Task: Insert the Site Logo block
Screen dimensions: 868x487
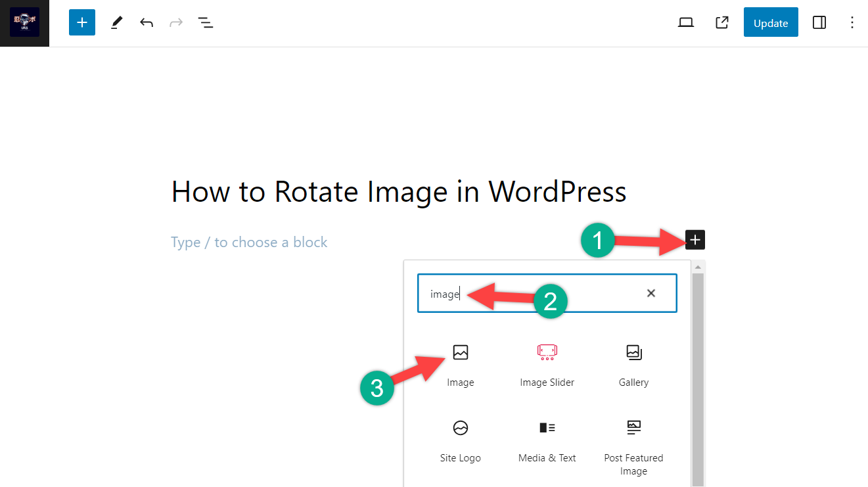Action: click(461, 442)
